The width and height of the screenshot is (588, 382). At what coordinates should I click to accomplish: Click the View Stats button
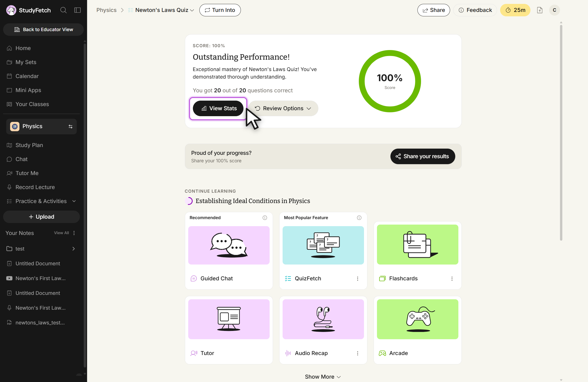point(218,108)
